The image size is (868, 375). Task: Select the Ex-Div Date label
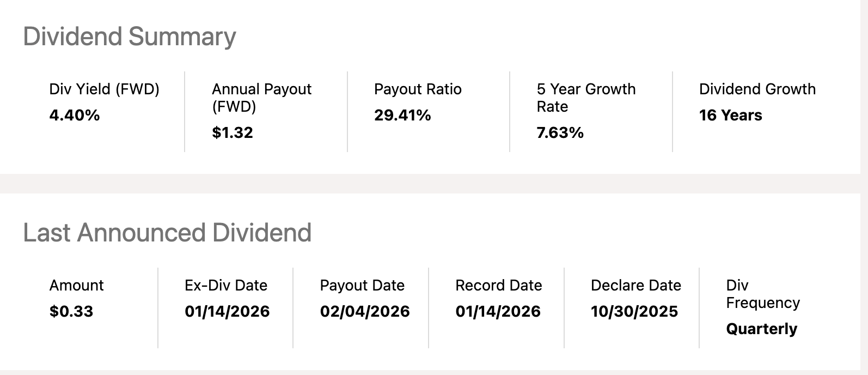(x=226, y=286)
